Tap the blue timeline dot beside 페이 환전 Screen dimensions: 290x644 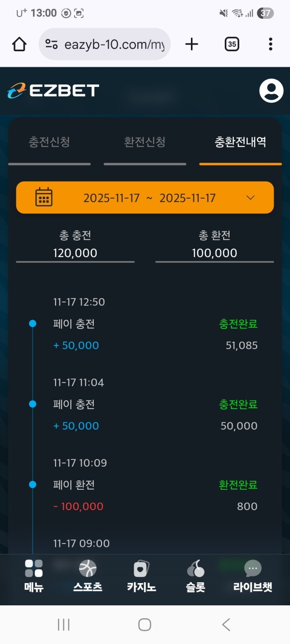32,485
